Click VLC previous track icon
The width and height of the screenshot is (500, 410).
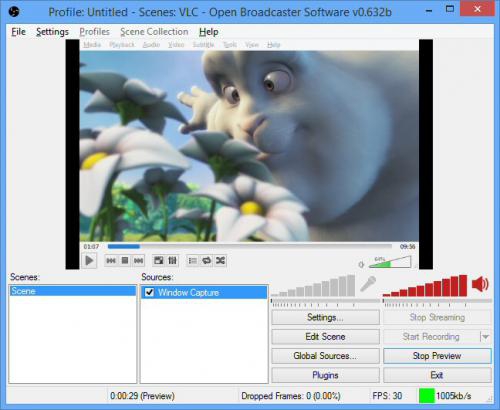coord(111,261)
